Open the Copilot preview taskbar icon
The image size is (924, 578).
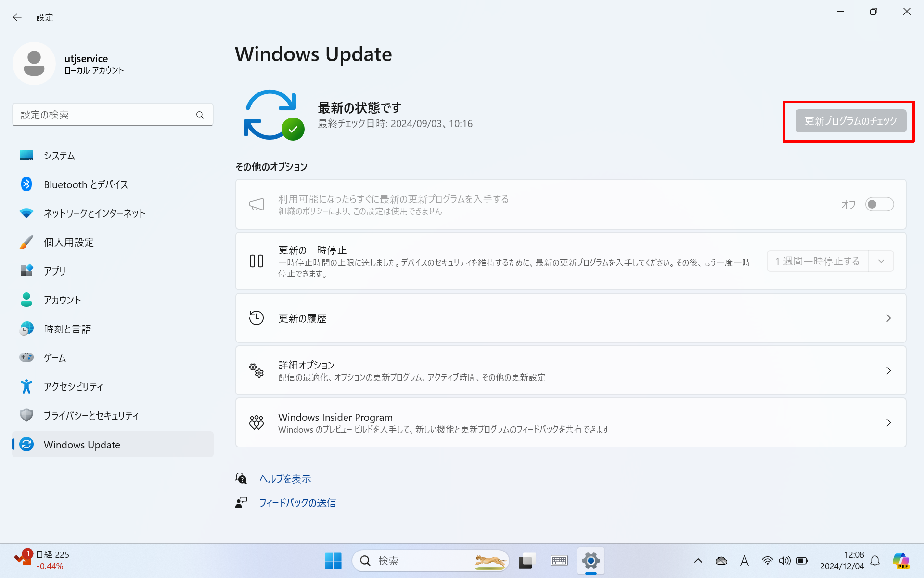click(x=901, y=561)
